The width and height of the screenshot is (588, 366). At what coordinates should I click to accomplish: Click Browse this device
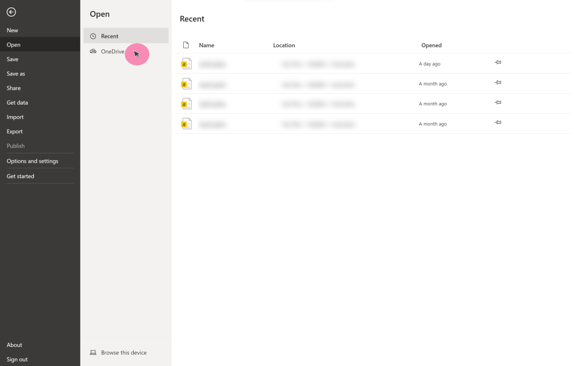point(123,352)
